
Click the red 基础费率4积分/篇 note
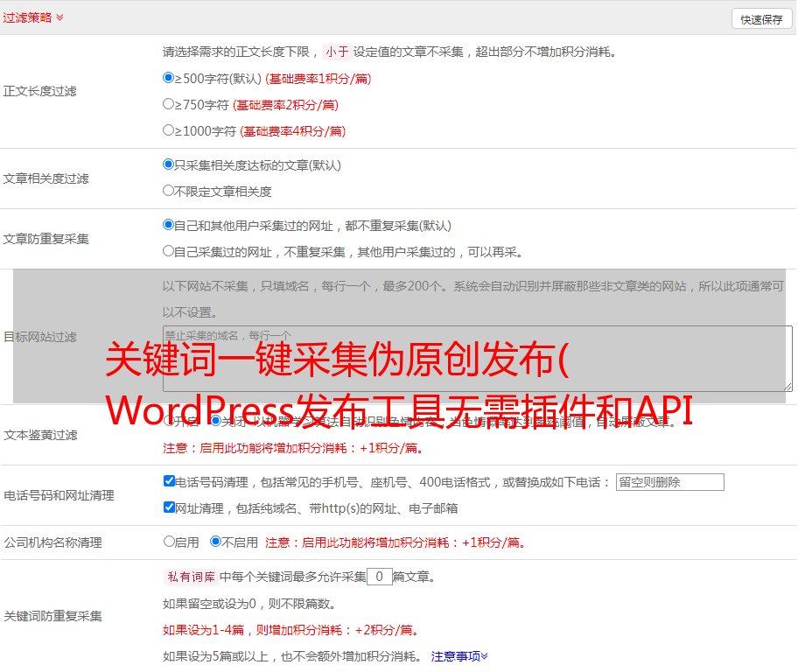pyautogui.click(x=293, y=132)
